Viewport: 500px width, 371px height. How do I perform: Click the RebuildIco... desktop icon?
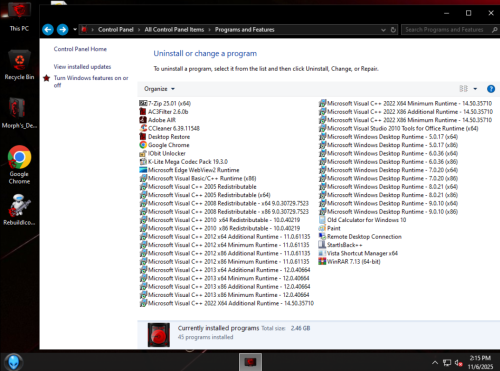(19, 210)
